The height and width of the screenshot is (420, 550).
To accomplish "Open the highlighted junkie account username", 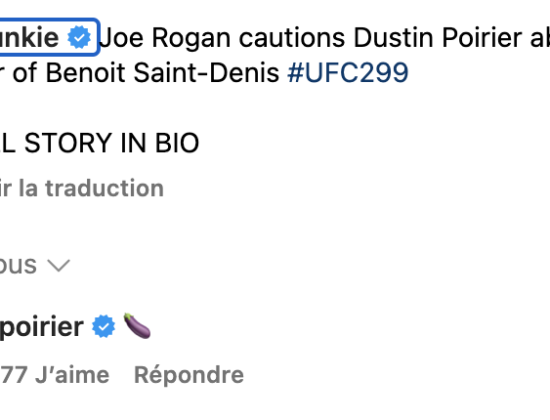I will click(29, 37).
